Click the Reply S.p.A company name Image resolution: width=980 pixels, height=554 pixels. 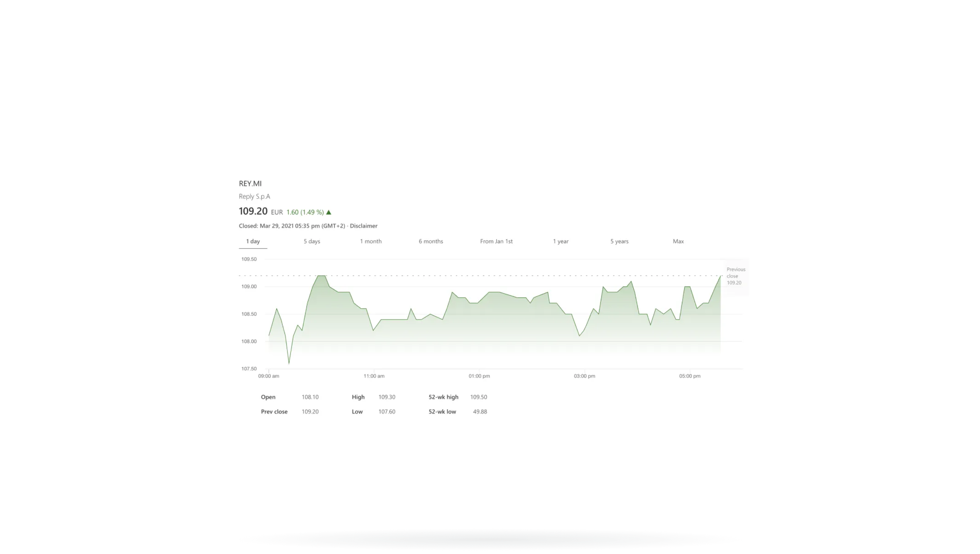pos(254,196)
